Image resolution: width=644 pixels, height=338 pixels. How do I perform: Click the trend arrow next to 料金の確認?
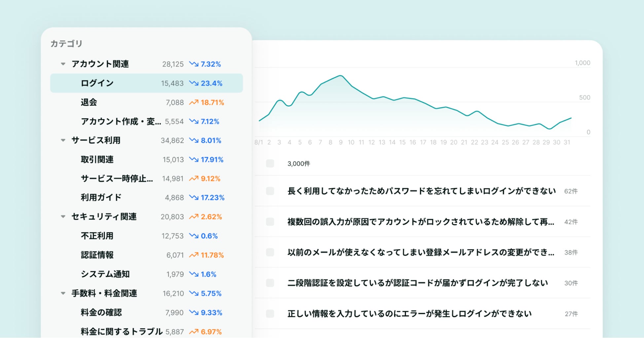(194, 313)
